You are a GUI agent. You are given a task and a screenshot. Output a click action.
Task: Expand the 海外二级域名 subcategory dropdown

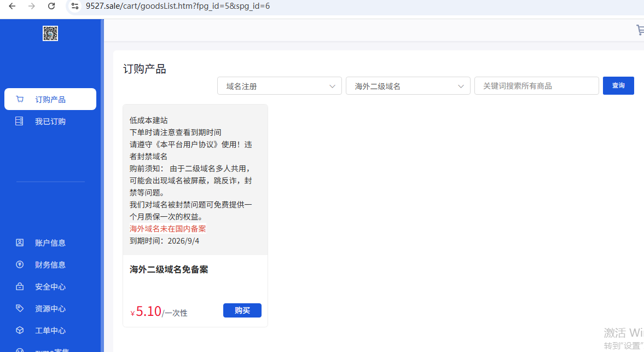[x=408, y=86]
